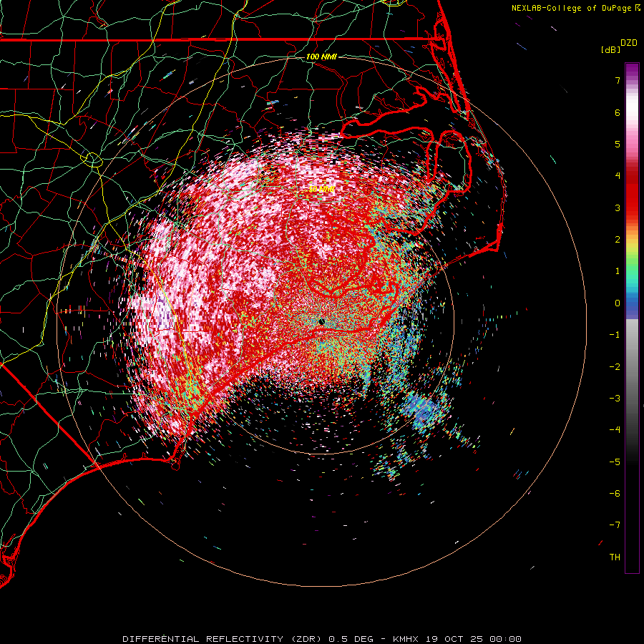The width and height of the screenshot is (644, 644).
Task: Click the positive 7 scale value
Action: click(x=618, y=80)
